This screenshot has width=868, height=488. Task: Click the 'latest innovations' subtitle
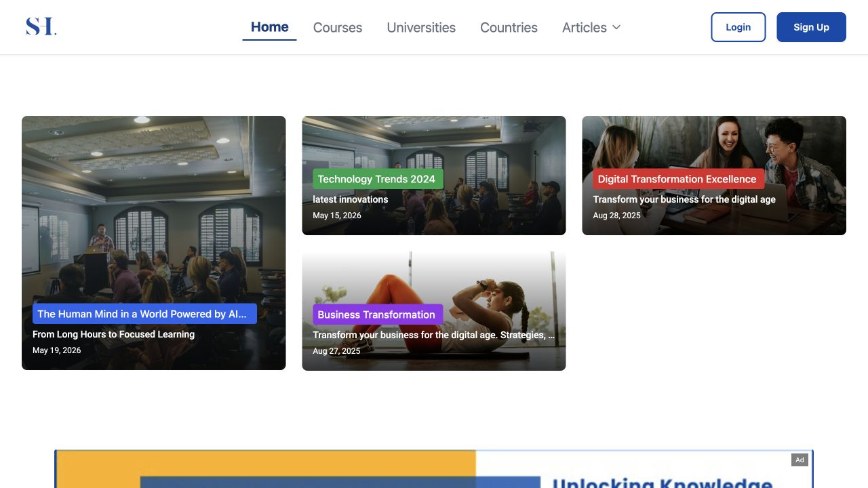[351, 199]
